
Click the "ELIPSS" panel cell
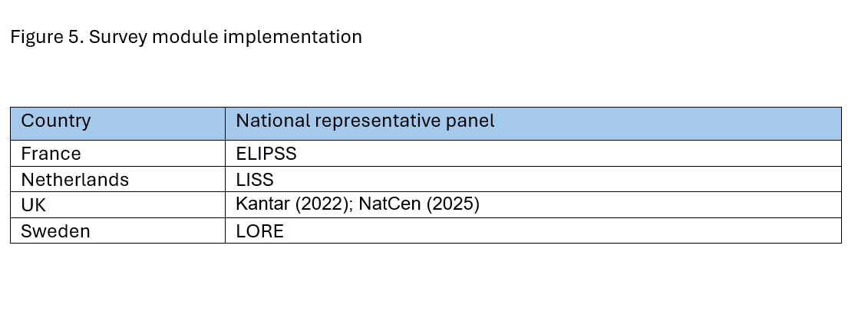(266, 154)
